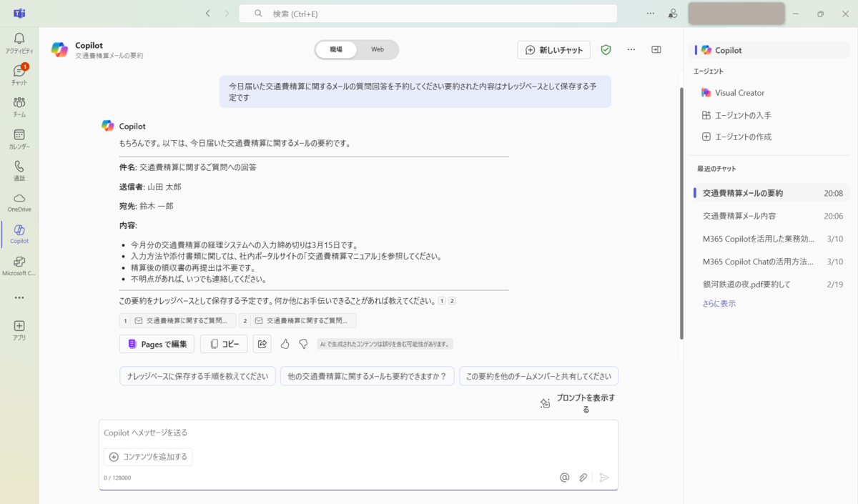The width and height of the screenshot is (858, 504).
Task: Open OneDrive in the sidebar
Action: (x=19, y=202)
